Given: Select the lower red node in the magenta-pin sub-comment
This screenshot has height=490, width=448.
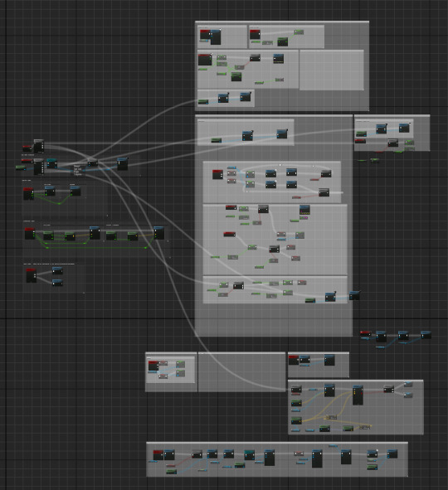Looking at the screenshot, I should coord(229,234).
